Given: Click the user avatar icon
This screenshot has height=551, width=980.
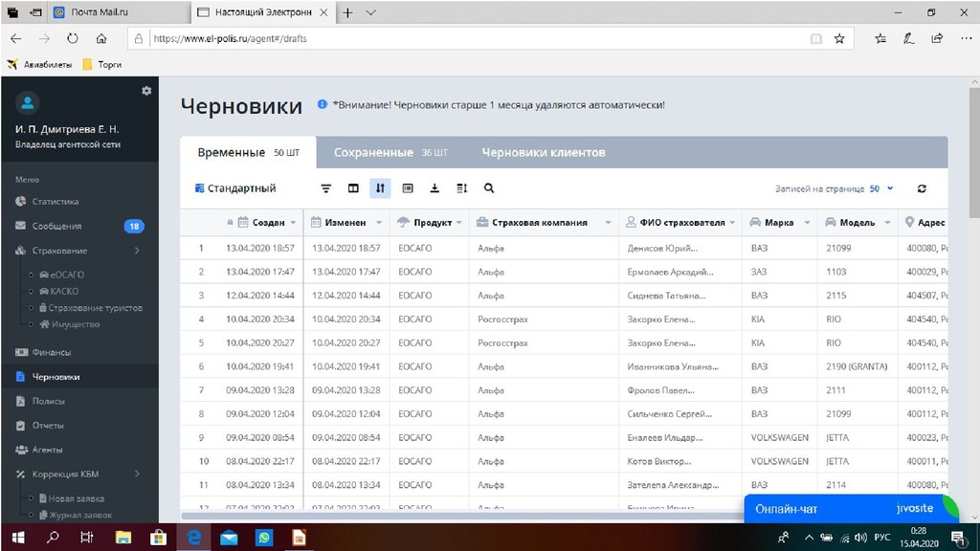Looking at the screenshot, I should coord(28,103).
